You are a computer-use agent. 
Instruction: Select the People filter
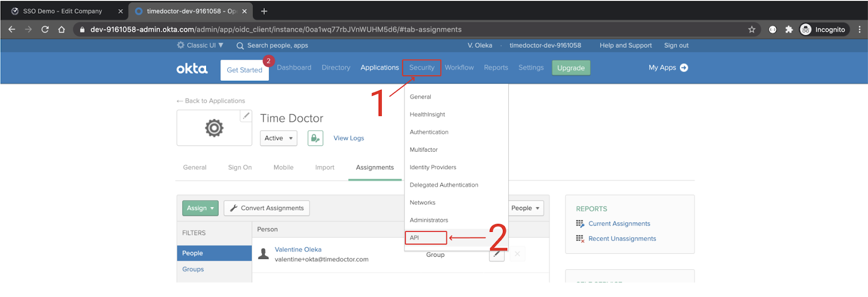click(x=214, y=253)
